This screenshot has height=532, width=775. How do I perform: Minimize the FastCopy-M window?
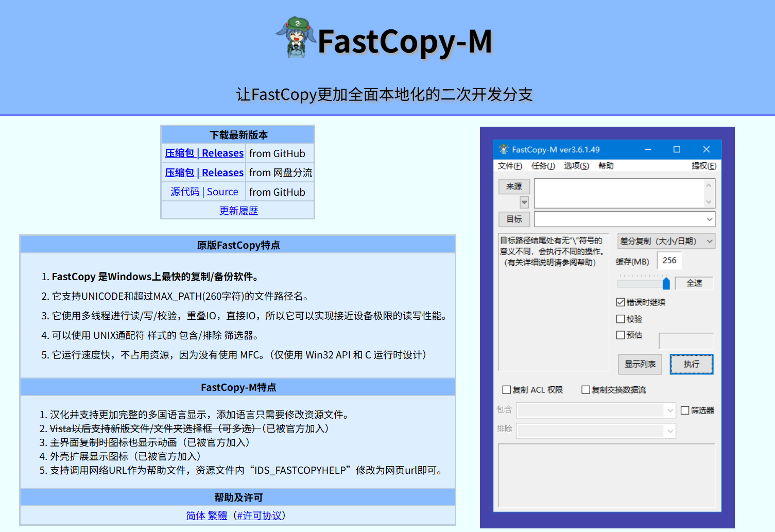coord(648,149)
